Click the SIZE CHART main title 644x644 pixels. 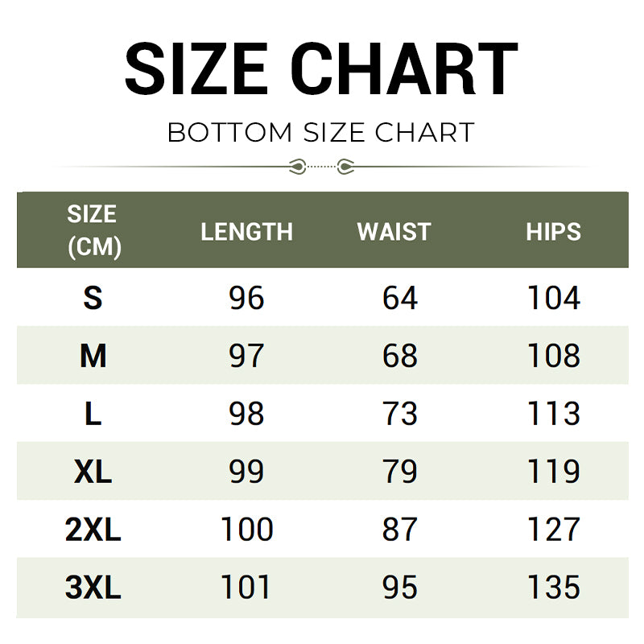[322, 69]
